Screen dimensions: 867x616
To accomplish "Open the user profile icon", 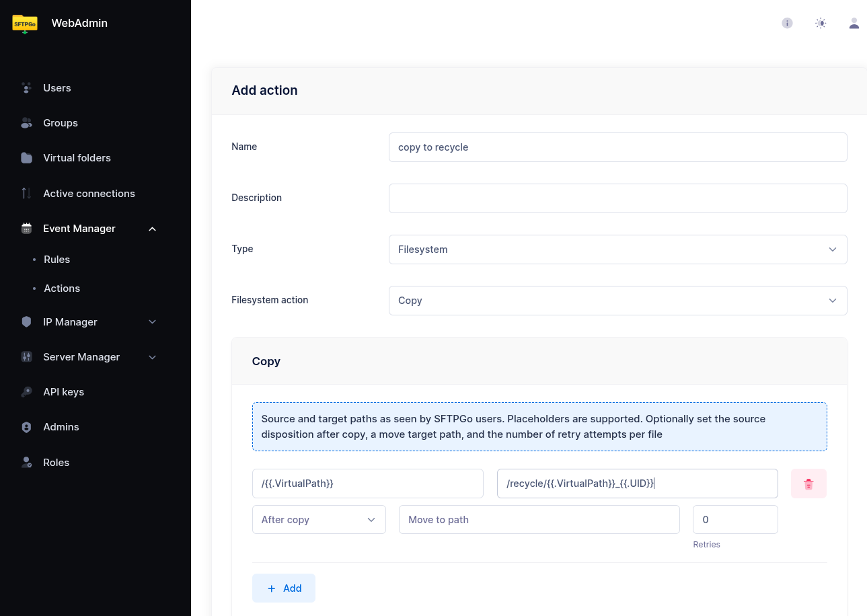I will tap(854, 23).
